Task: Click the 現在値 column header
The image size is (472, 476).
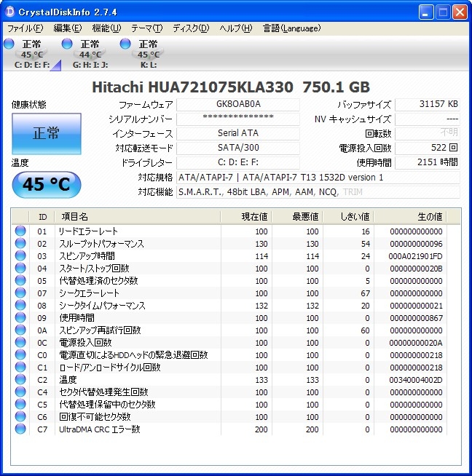Action: (246, 217)
